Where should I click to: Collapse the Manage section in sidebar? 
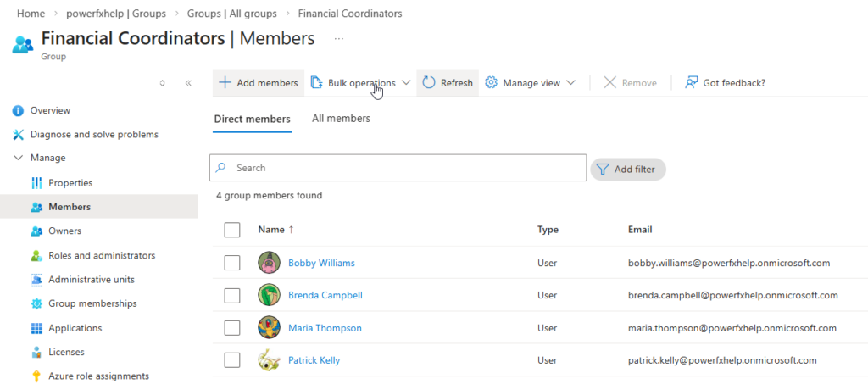19,159
